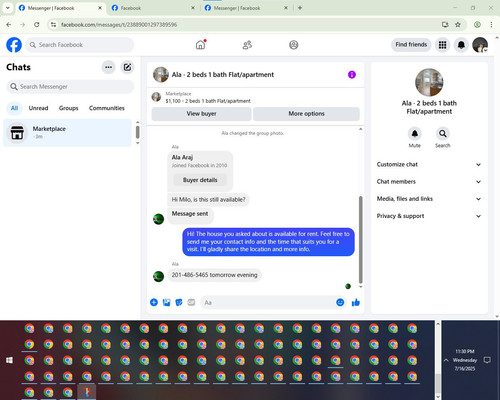Viewport: 500px width, 400px height.
Task: Select the Communities chats filter
Action: coord(107,108)
